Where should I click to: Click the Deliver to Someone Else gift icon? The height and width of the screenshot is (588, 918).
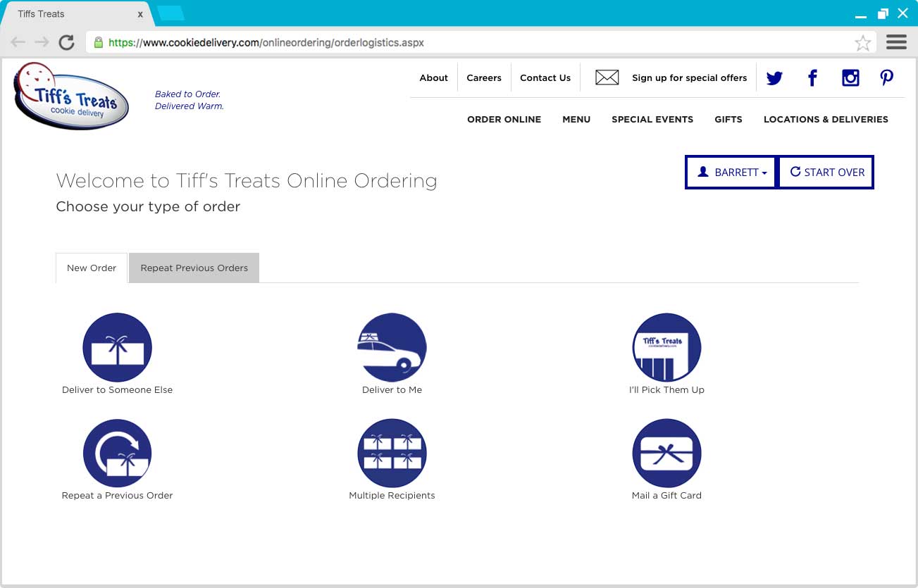[117, 348]
